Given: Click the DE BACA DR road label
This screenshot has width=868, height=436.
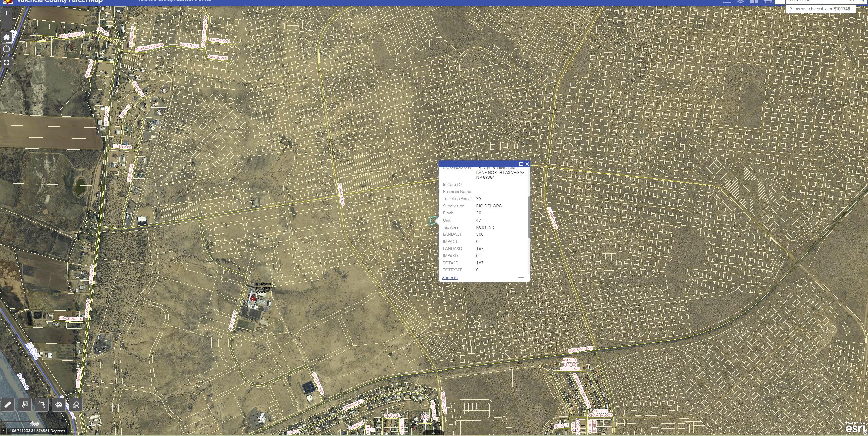Looking at the screenshot, I should [122, 147].
